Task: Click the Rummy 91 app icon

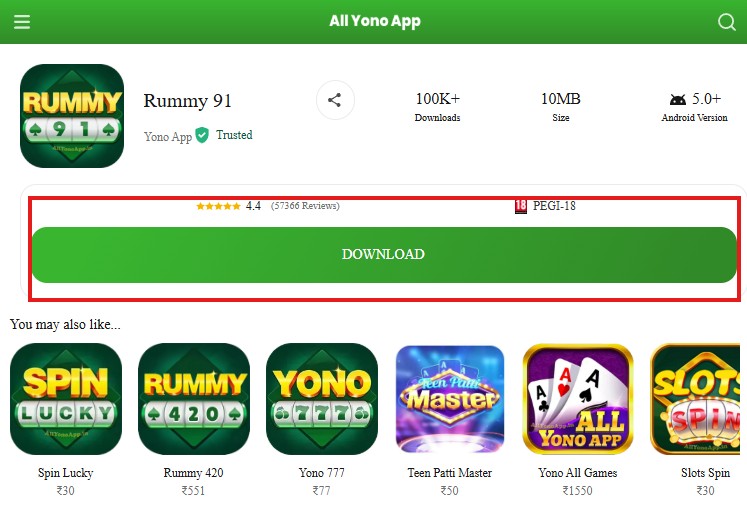Action: click(72, 116)
